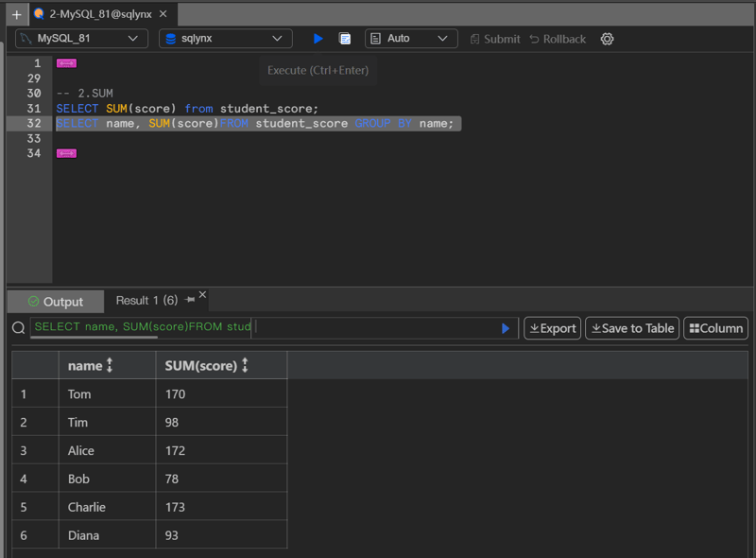Select the Charlie name cell
The width and height of the screenshot is (756, 558).
pos(107,507)
